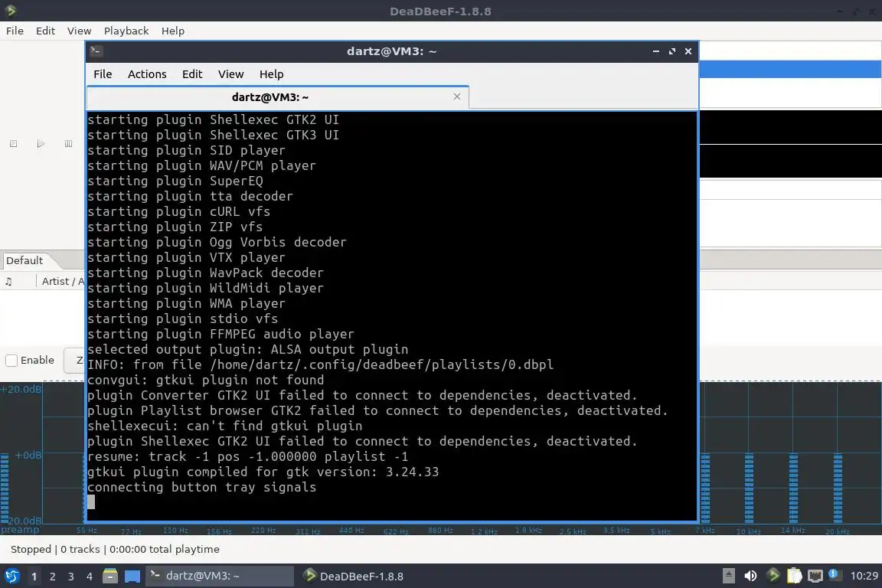Click line 'starting plugin WildMidi player'
The width and height of the screenshot is (882, 588).
[205, 288]
